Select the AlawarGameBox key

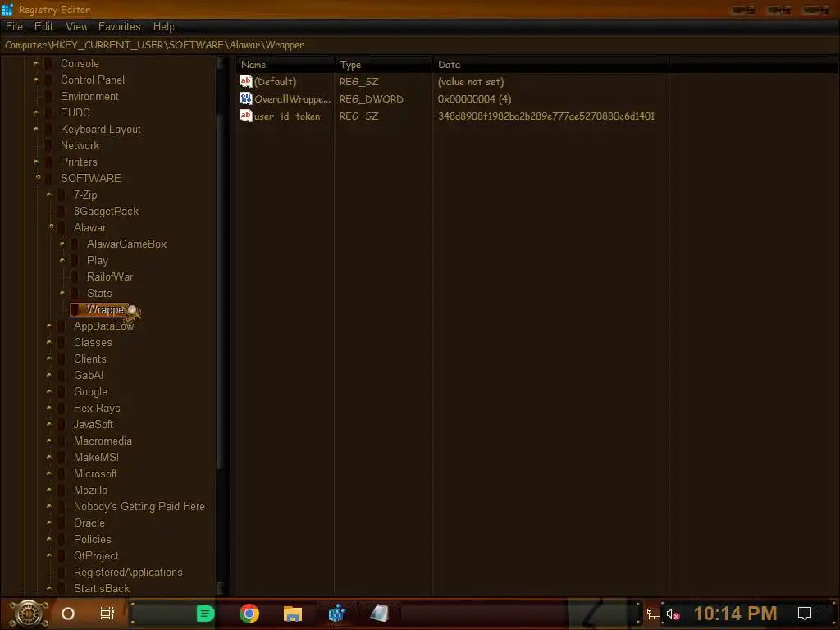coord(126,244)
